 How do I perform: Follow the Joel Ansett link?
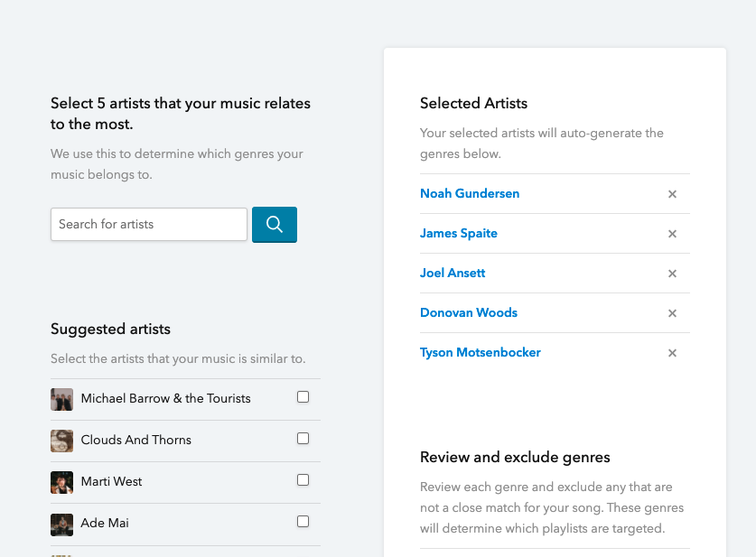[x=453, y=274]
